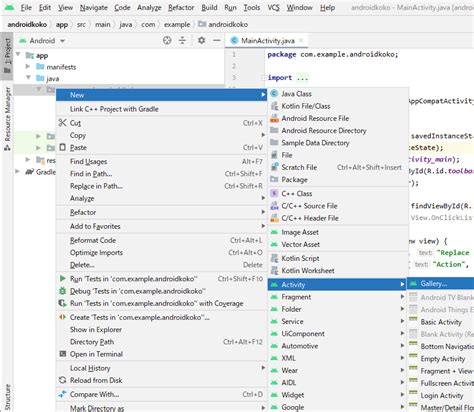Open the Structure side tab
This screenshot has height=412, width=474.
point(7,397)
